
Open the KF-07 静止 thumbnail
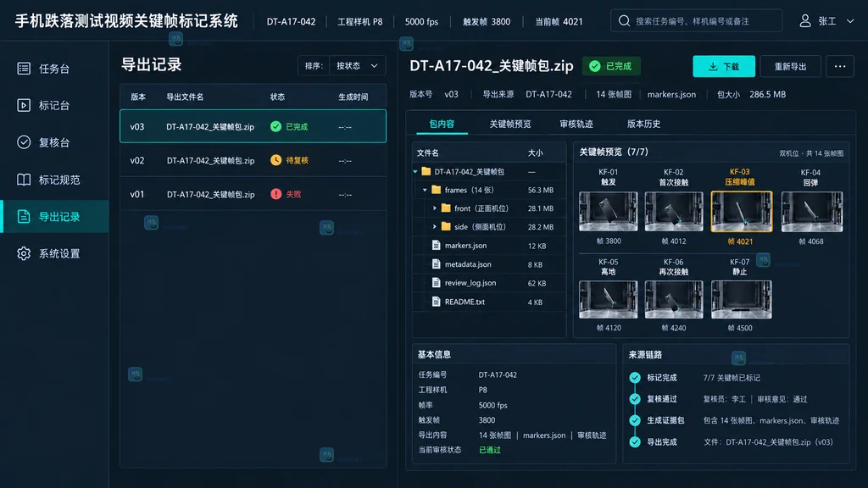click(741, 299)
